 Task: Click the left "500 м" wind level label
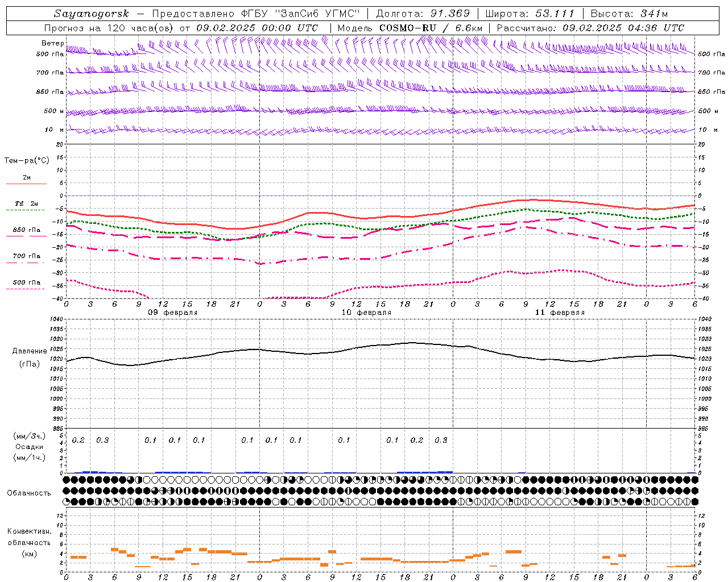click(x=54, y=111)
